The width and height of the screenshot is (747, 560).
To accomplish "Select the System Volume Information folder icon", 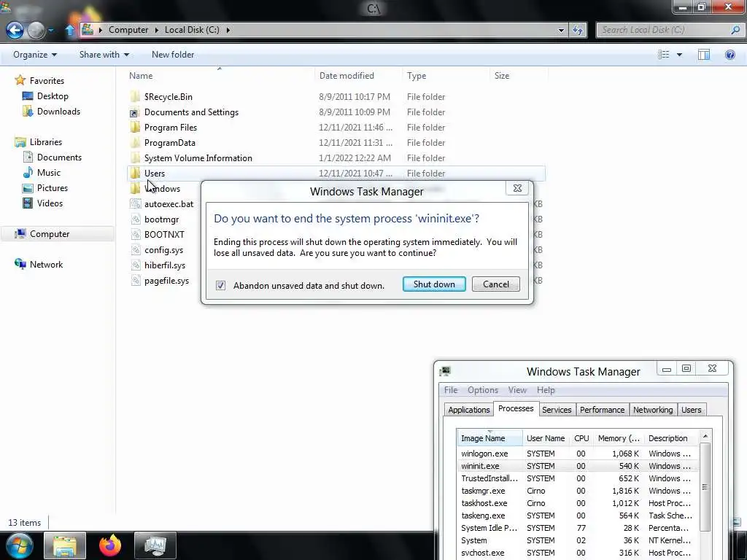I will (x=135, y=157).
